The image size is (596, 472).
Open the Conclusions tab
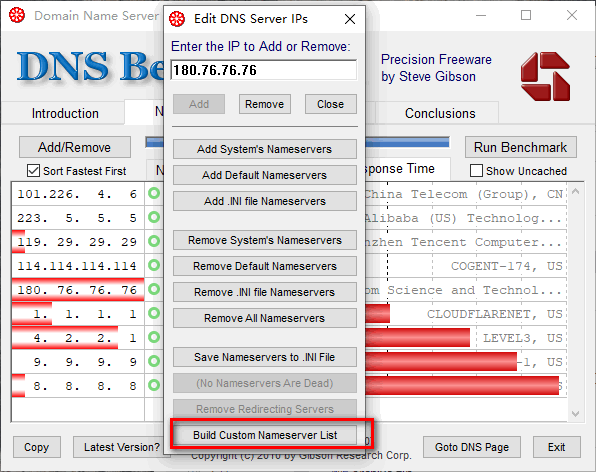440,113
